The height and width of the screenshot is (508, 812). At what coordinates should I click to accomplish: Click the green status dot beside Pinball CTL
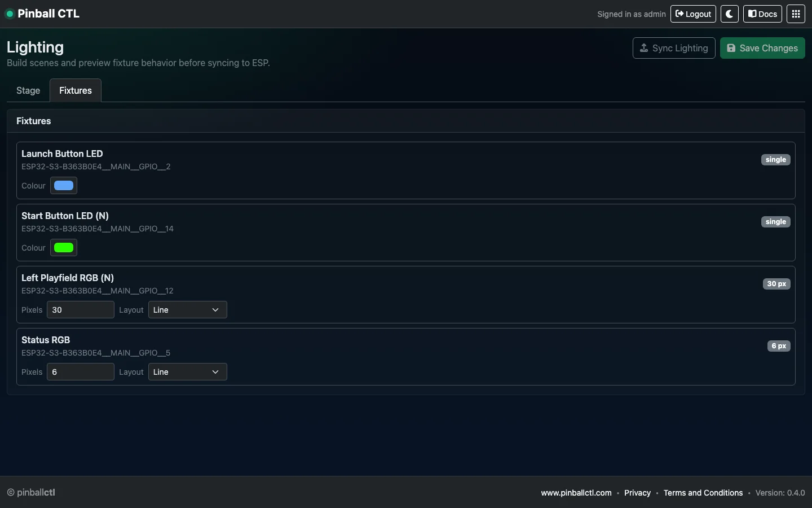[10, 14]
